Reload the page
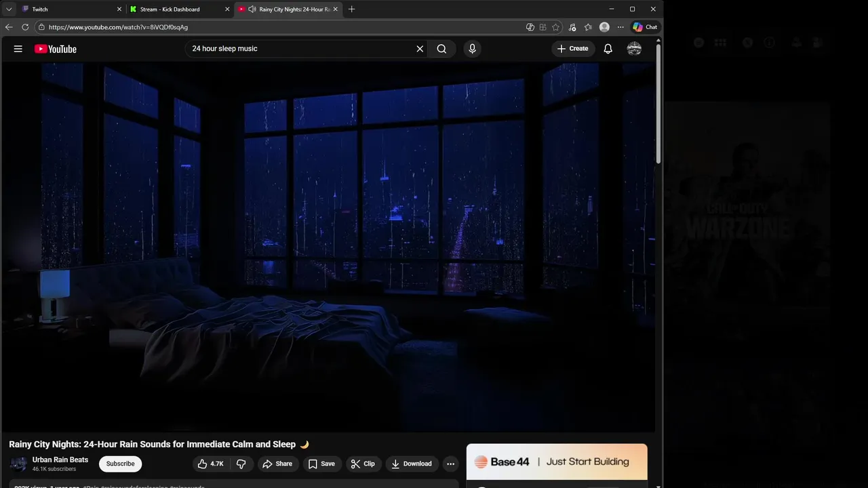The height and width of the screenshot is (488, 868). 25,27
